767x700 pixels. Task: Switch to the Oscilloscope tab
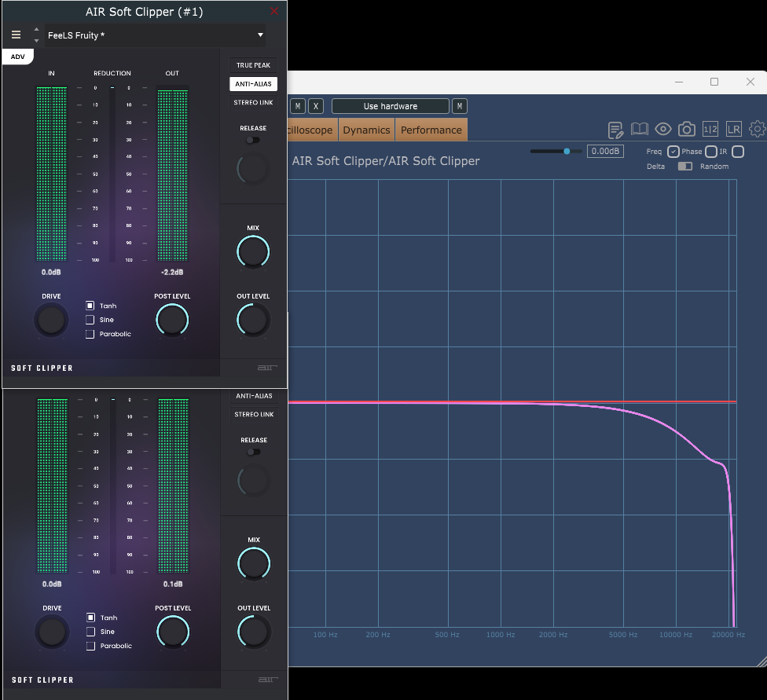[x=311, y=130]
